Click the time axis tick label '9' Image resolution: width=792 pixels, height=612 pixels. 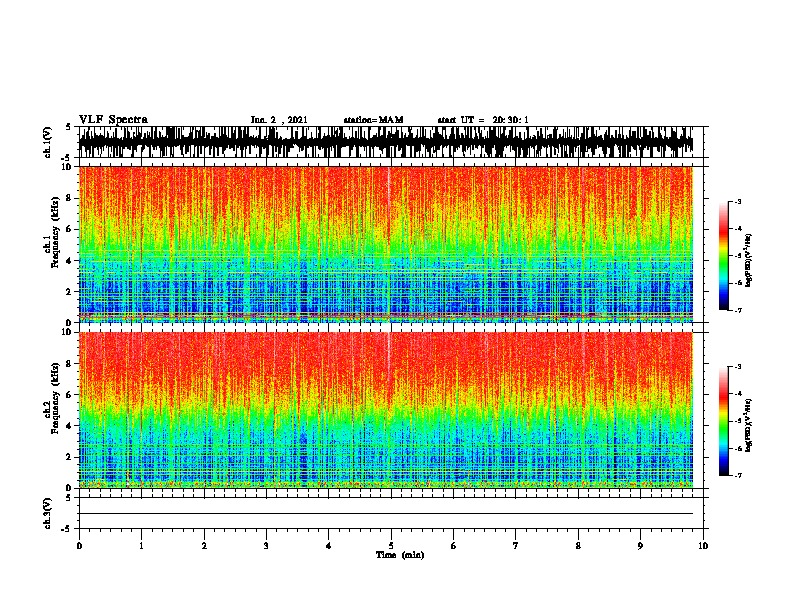pyautogui.click(x=640, y=546)
